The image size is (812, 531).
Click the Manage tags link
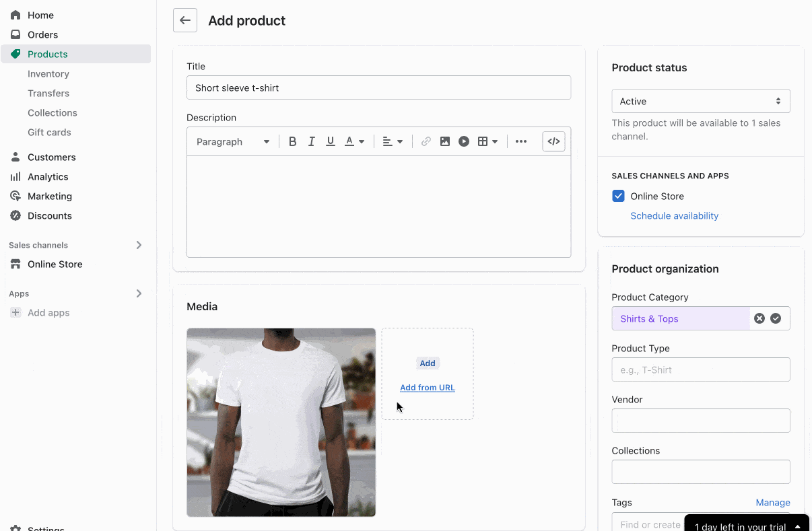(773, 503)
